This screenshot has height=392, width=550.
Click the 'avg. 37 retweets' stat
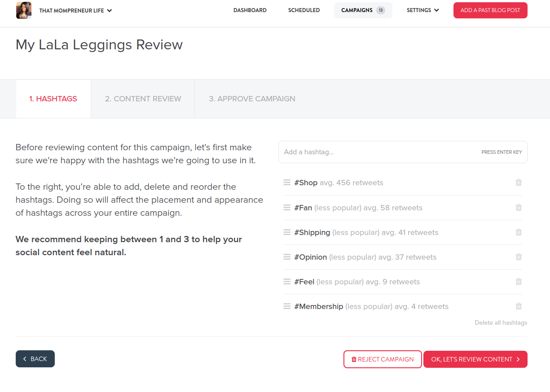407,257
